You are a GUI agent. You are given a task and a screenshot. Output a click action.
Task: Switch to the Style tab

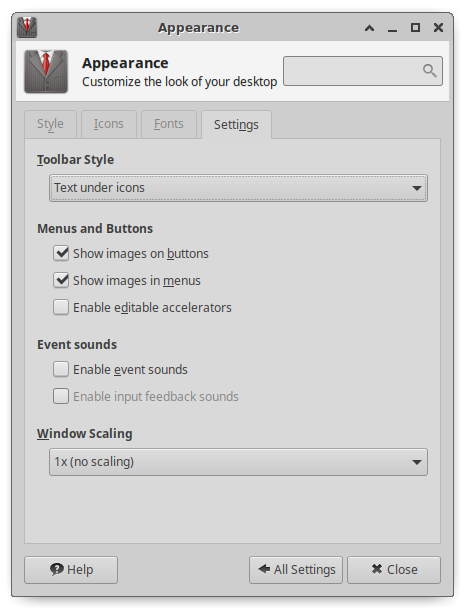click(50, 124)
